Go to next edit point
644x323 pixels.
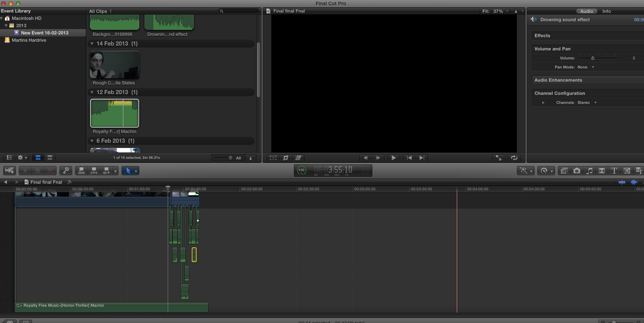click(x=422, y=158)
